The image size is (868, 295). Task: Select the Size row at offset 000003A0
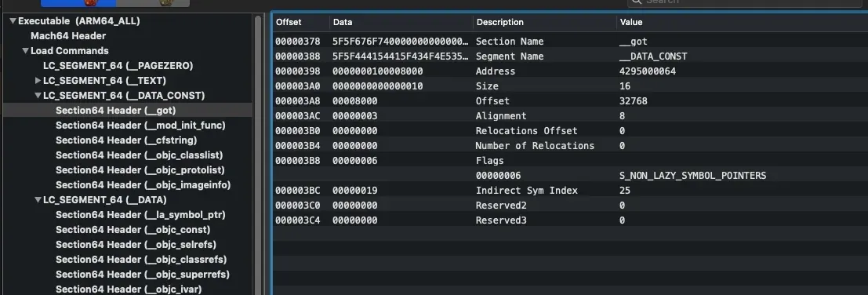click(x=570, y=86)
